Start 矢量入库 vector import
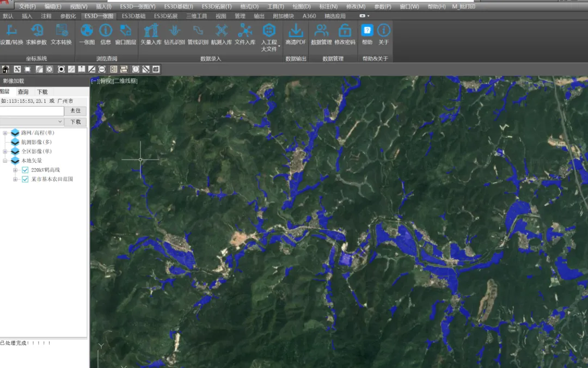The height and width of the screenshot is (368, 588). pyautogui.click(x=151, y=34)
